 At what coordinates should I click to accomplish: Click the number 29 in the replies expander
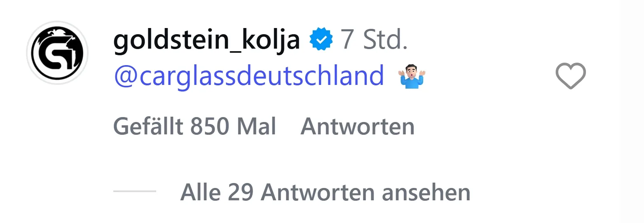[x=240, y=192]
